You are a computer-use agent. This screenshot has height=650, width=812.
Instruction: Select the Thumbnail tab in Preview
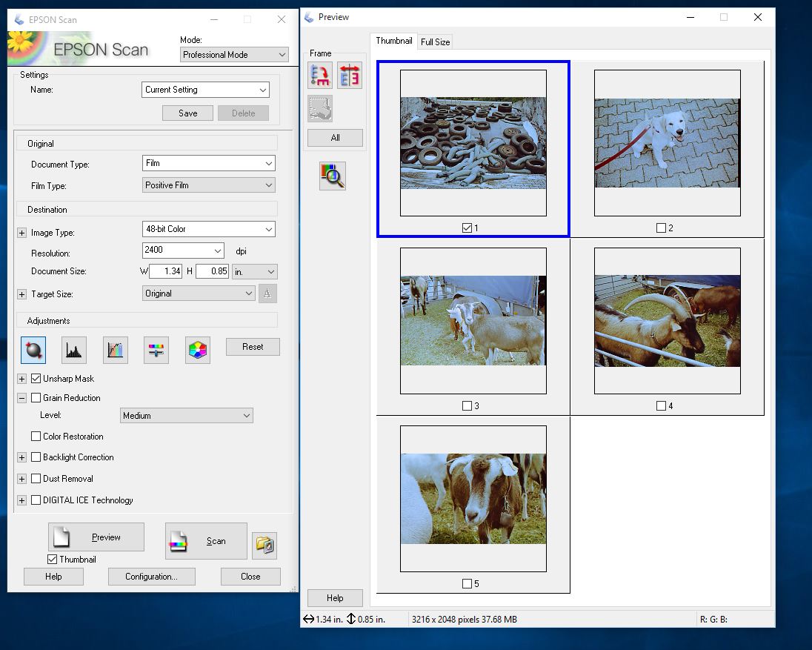click(393, 41)
